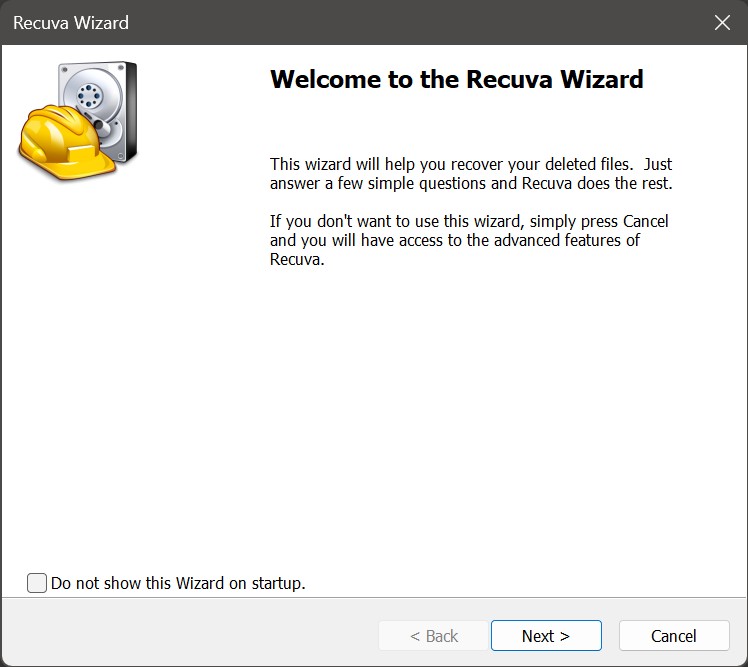Click the phrase "answer a few simple questions"
The image size is (748, 667).
coord(356,184)
